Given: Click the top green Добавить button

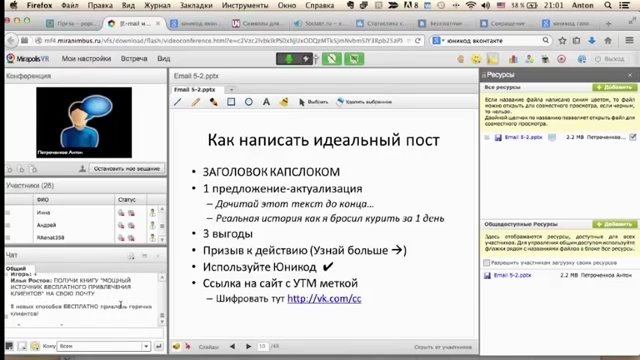Looking at the screenshot, I should coord(614,87).
